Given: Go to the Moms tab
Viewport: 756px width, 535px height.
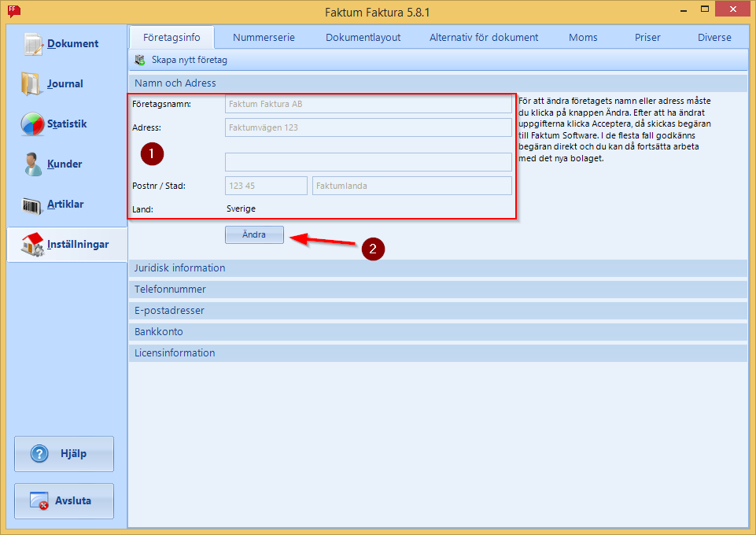Looking at the screenshot, I should tap(583, 38).
